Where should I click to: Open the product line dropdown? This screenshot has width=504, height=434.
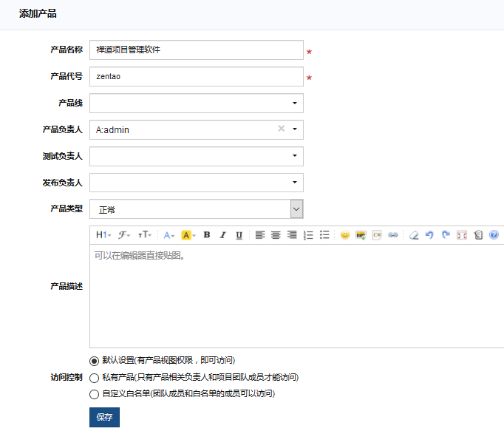[x=196, y=104]
